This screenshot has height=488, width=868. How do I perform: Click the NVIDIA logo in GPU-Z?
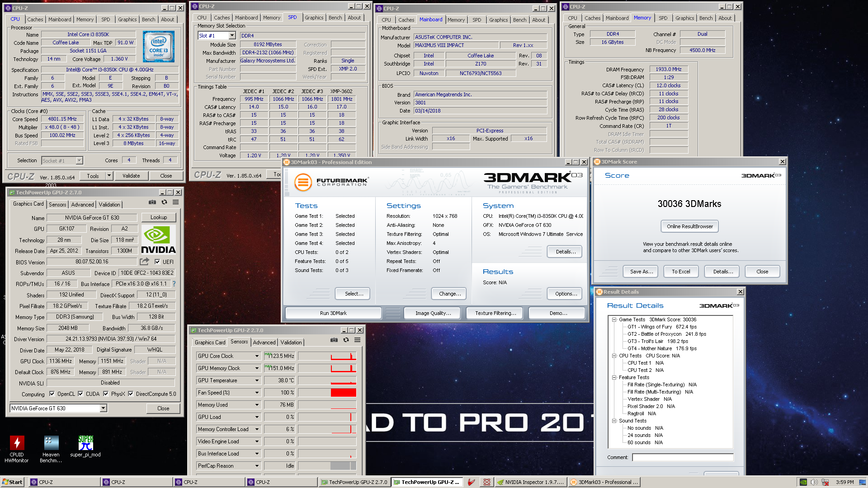[158, 240]
